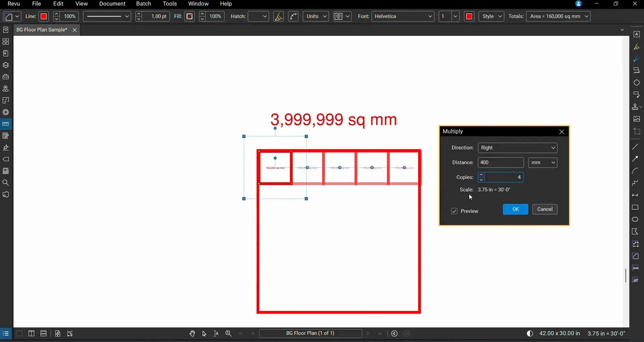Toggle the Markups list at bottom left

click(x=6, y=334)
